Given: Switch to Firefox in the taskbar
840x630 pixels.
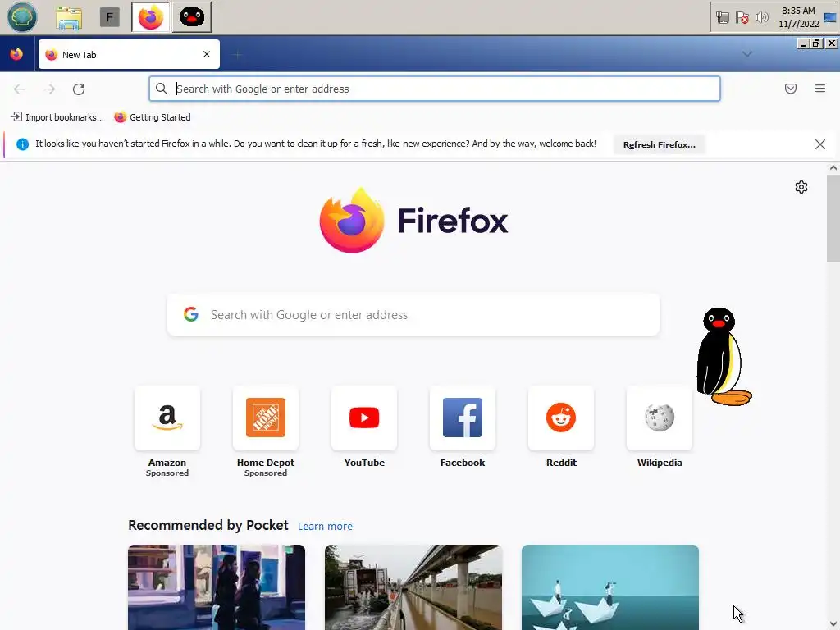Looking at the screenshot, I should click(151, 17).
